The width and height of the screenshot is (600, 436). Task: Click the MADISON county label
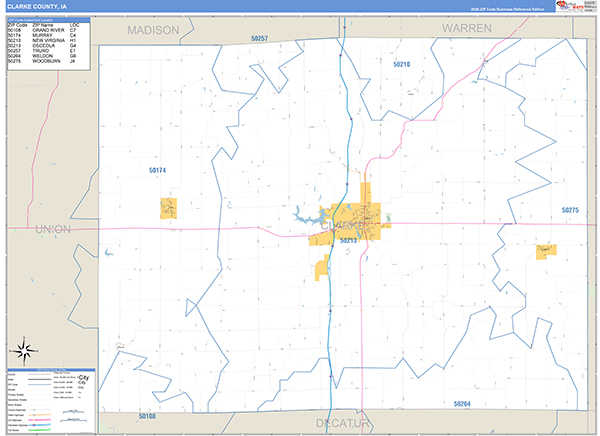pyautogui.click(x=153, y=30)
